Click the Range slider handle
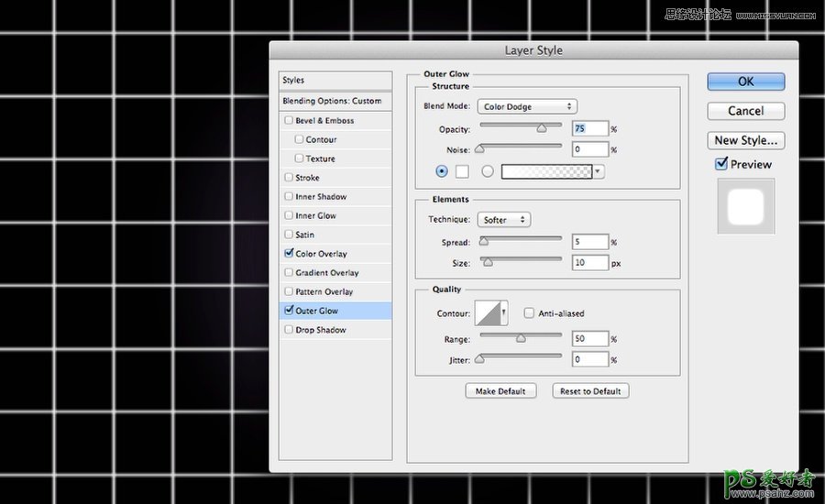The image size is (825, 504). pos(521,338)
